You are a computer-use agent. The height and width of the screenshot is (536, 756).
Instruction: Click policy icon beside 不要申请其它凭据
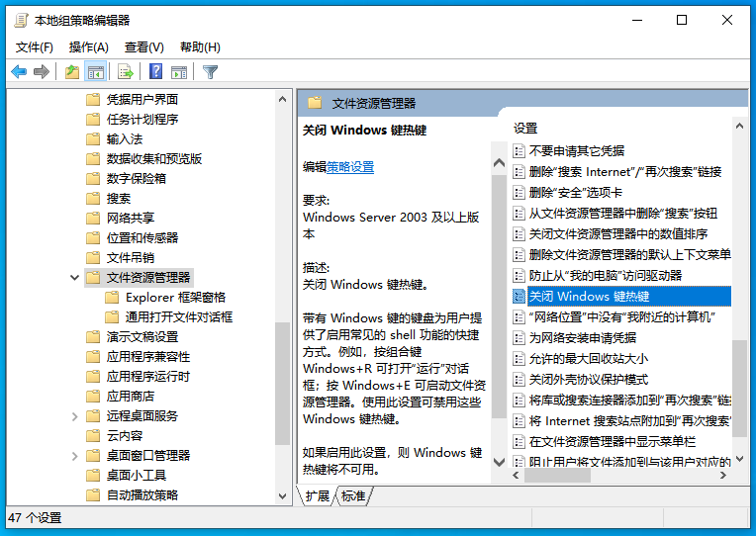(x=519, y=151)
